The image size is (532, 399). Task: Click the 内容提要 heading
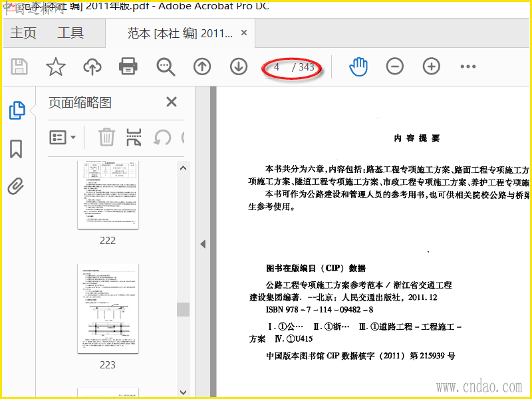coord(417,138)
